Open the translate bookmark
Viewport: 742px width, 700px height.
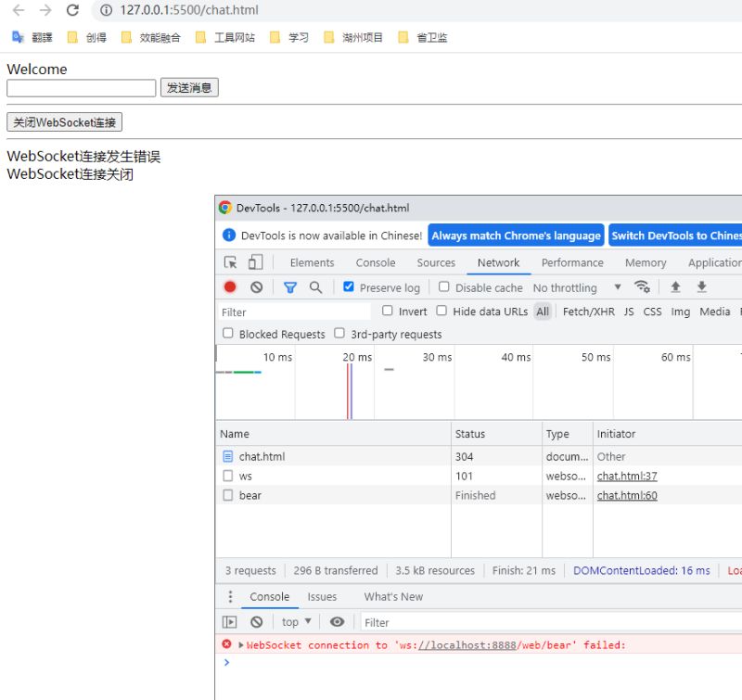(x=32, y=37)
